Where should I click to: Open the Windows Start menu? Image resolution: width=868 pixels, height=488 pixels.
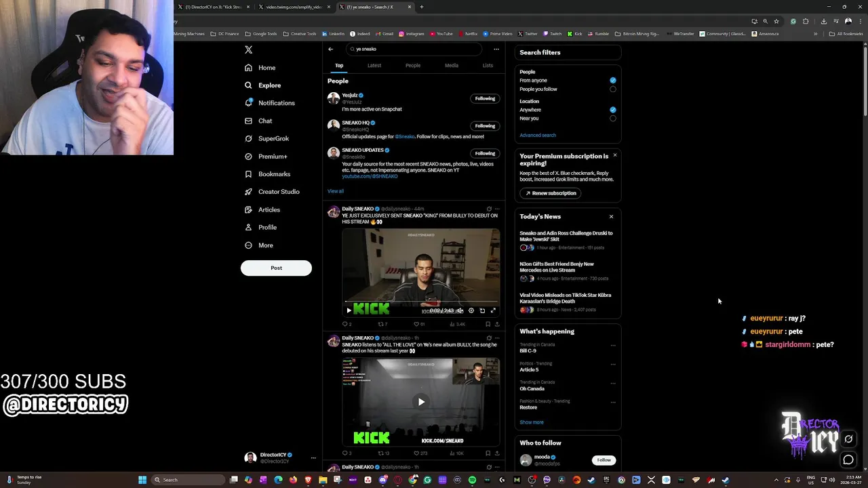click(142, 480)
